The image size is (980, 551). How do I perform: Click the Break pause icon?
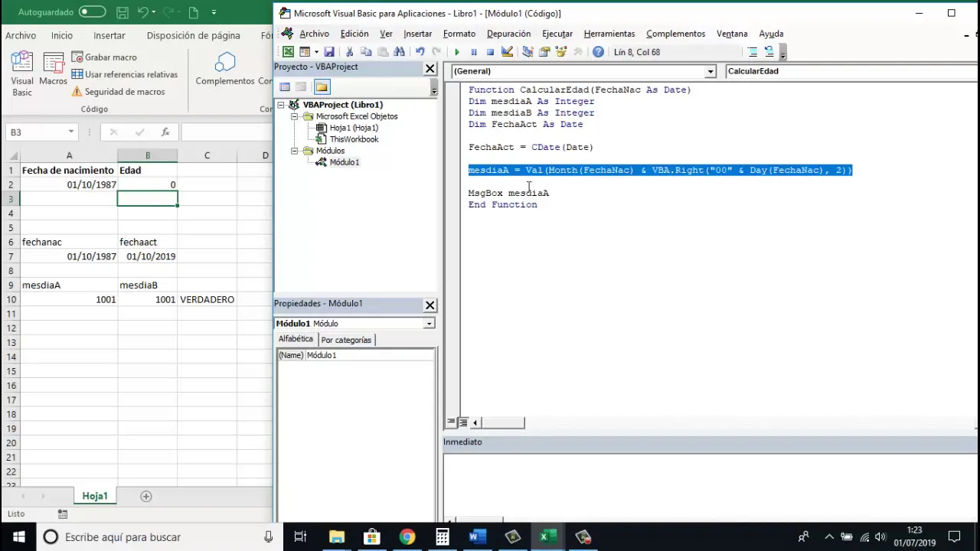[473, 52]
